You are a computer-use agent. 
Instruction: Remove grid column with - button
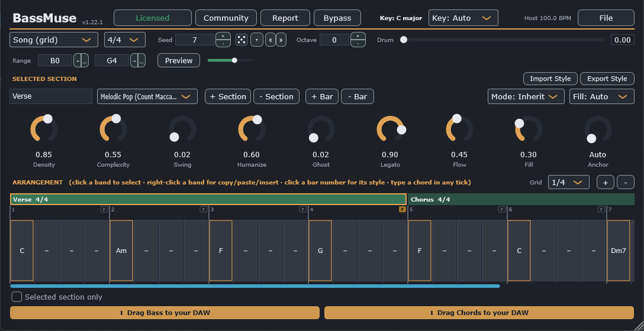point(626,182)
